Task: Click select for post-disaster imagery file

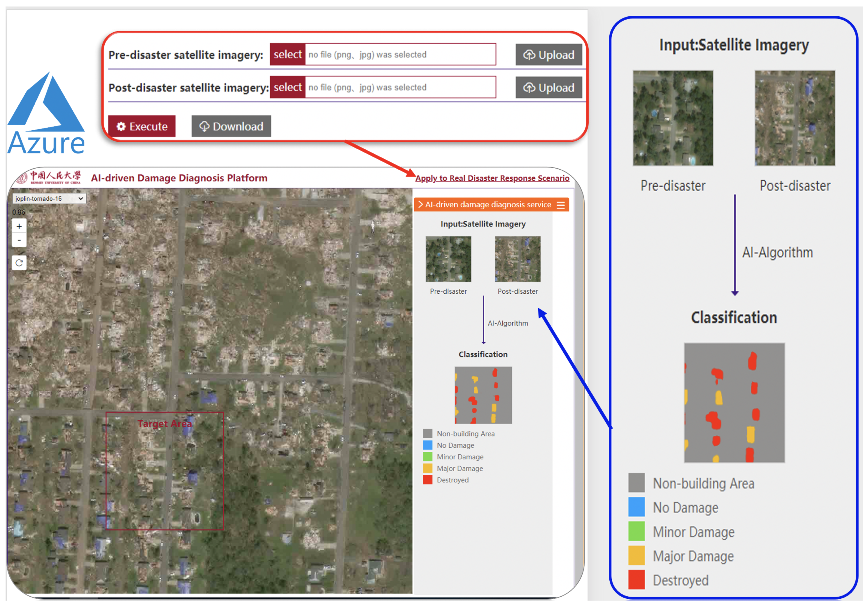Action: pyautogui.click(x=287, y=87)
